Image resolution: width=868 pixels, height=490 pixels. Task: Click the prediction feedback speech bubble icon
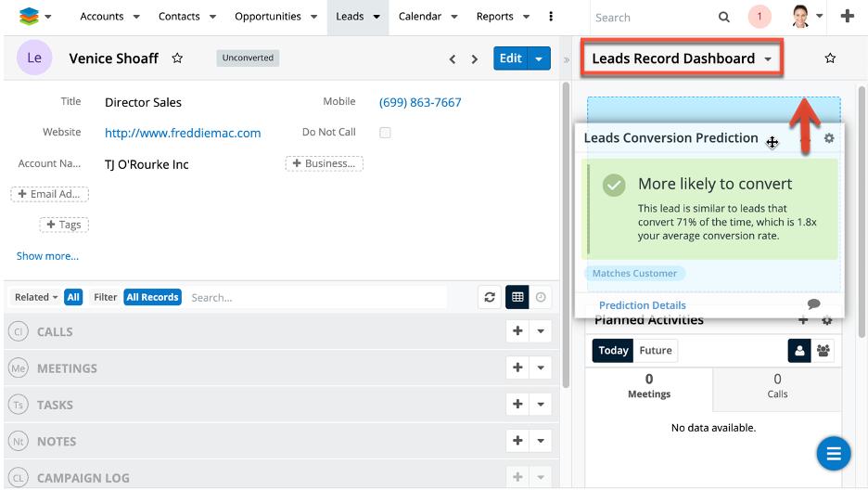tap(814, 303)
